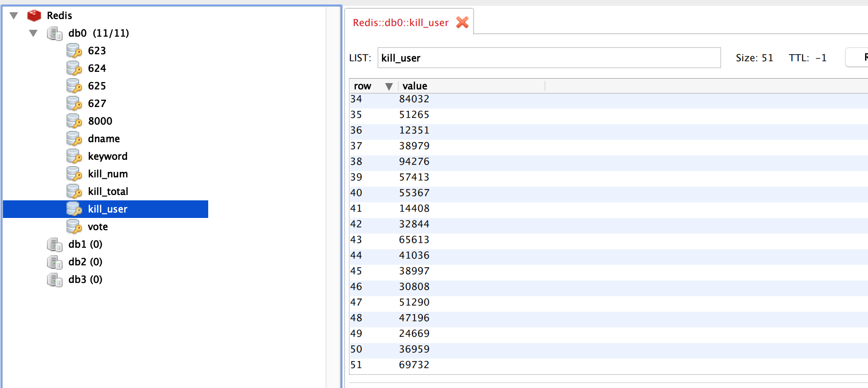
Task: Click the db3 database icon
Action: tap(54, 280)
